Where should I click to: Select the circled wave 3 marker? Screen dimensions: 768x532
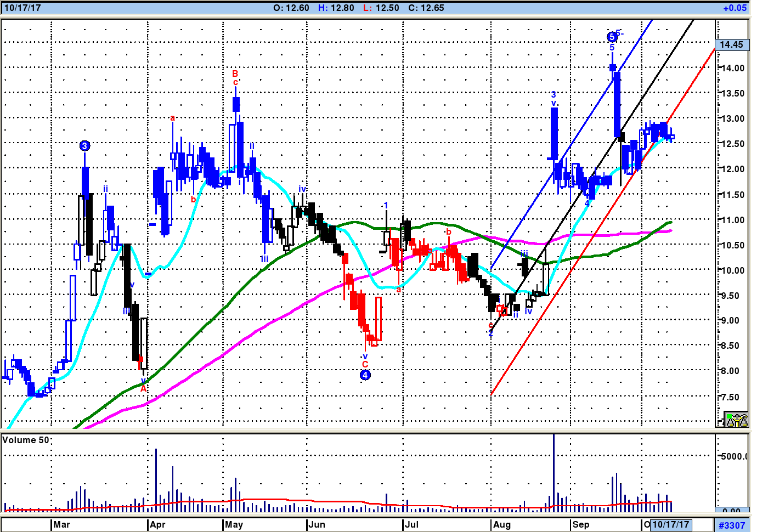[x=84, y=146]
